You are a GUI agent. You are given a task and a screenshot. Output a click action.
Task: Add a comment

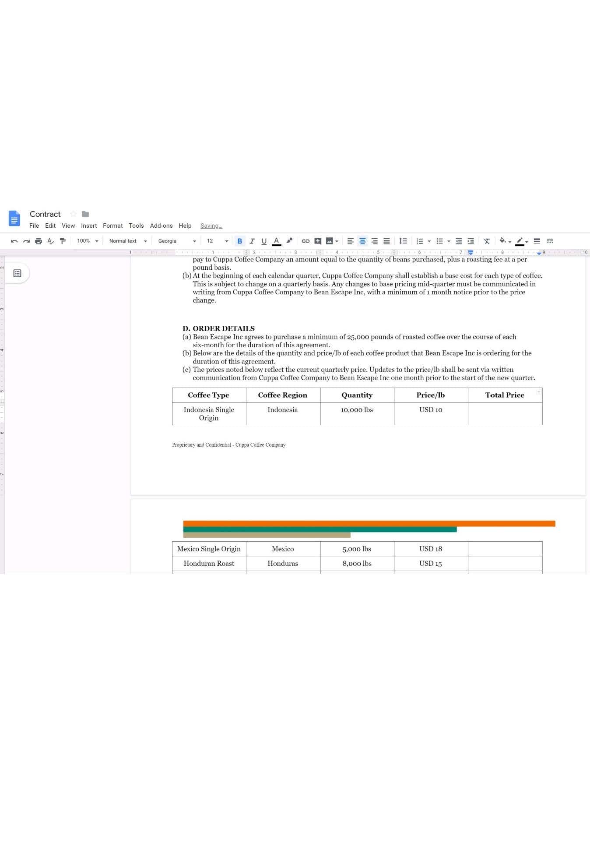318,241
